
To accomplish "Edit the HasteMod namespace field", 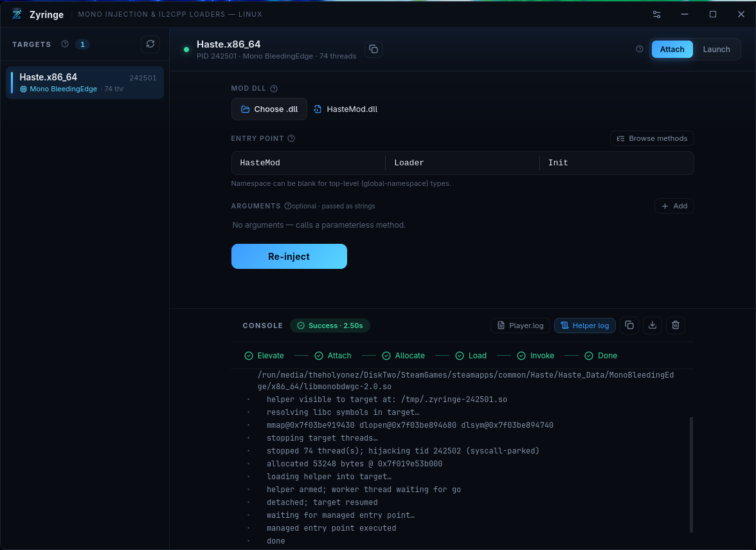I will (x=308, y=163).
